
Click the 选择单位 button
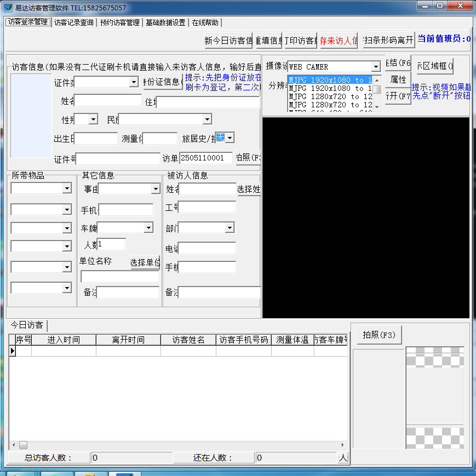coord(145,262)
